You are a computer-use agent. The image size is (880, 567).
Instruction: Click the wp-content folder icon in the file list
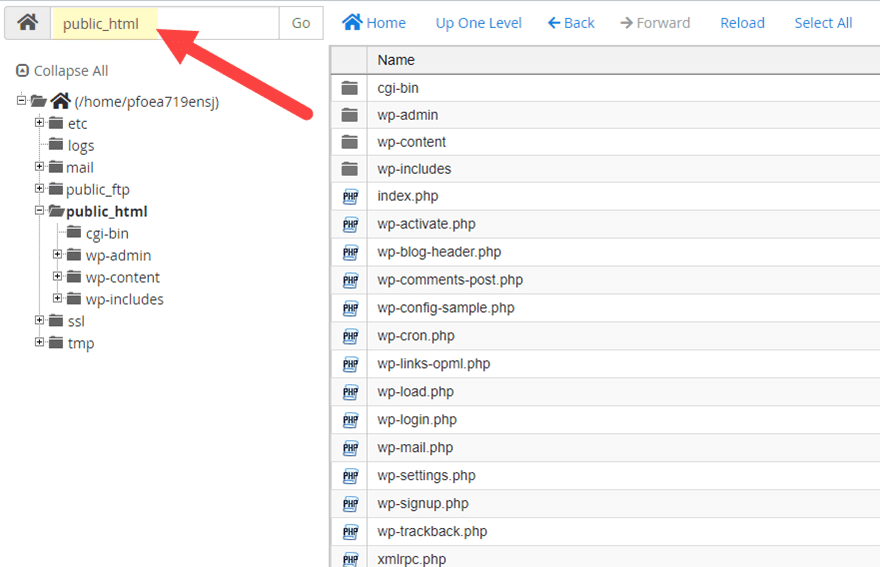tap(350, 142)
